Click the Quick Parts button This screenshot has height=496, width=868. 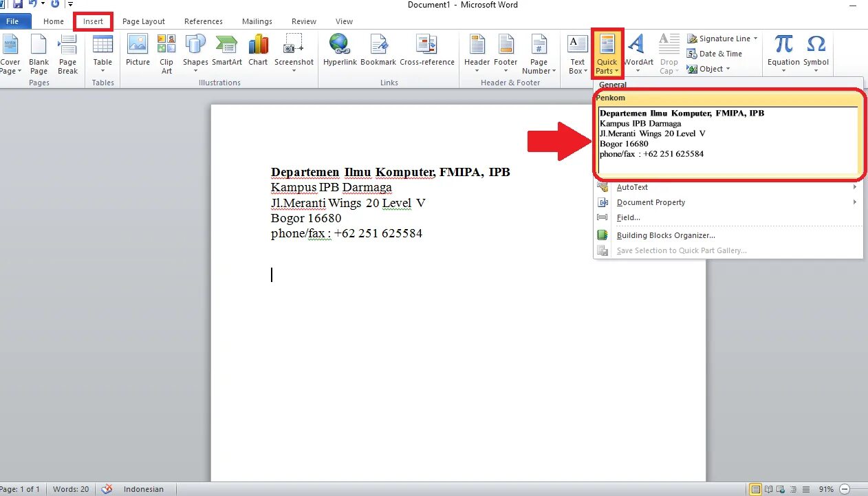pyautogui.click(x=607, y=54)
